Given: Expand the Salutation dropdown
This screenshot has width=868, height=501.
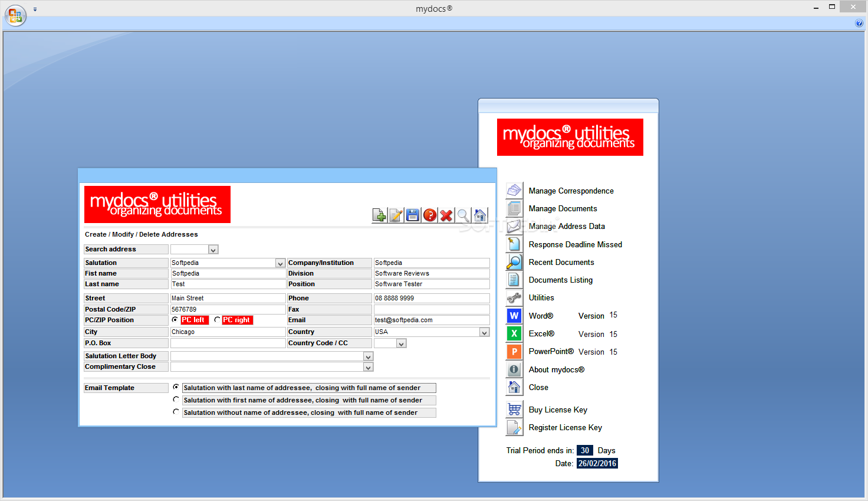Looking at the screenshot, I should click(x=281, y=263).
